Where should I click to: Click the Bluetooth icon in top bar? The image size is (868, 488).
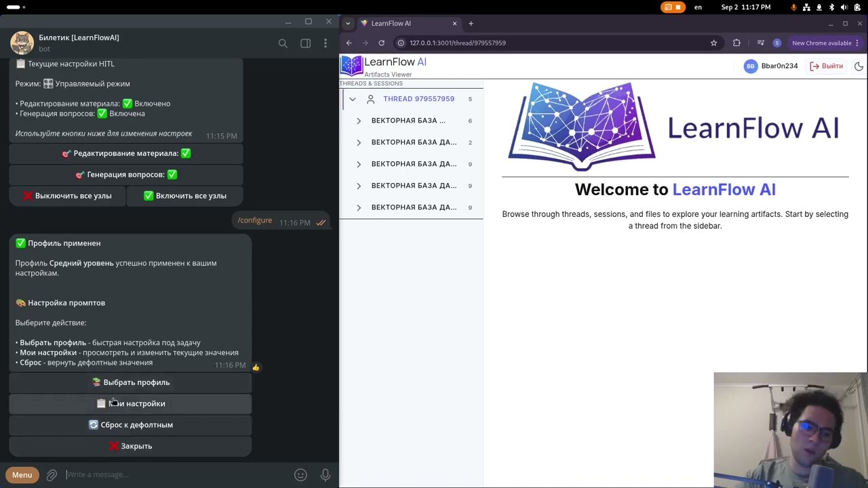pos(831,7)
